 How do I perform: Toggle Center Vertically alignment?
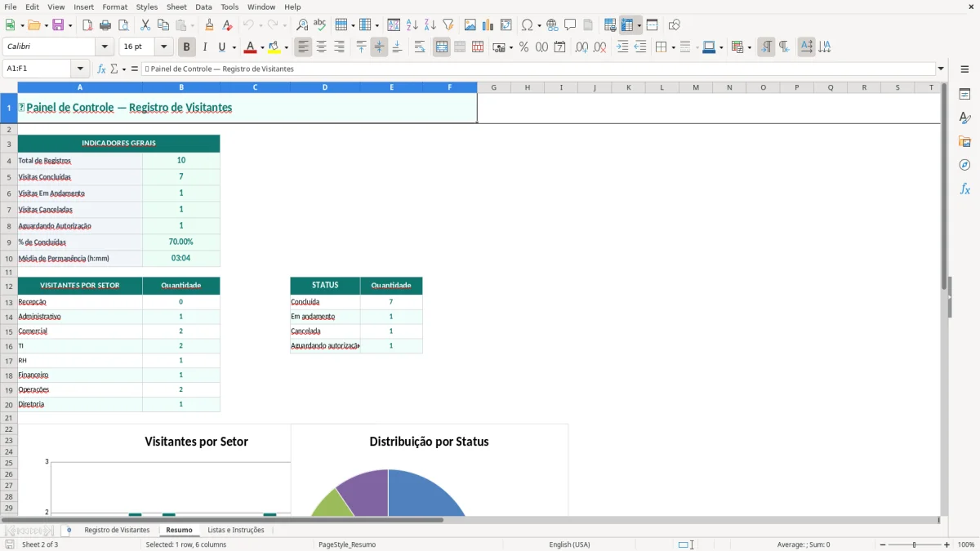click(x=379, y=47)
